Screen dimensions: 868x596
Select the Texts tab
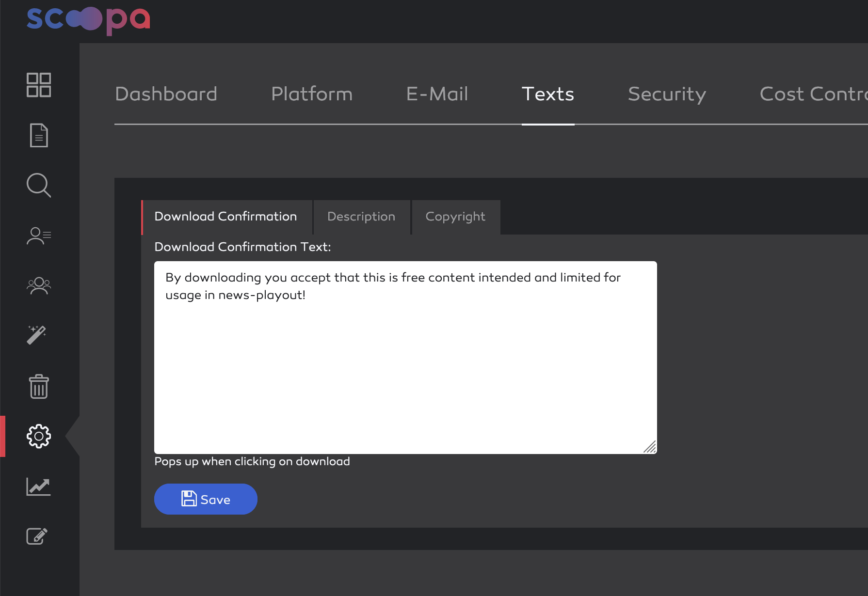pyautogui.click(x=548, y=94)
